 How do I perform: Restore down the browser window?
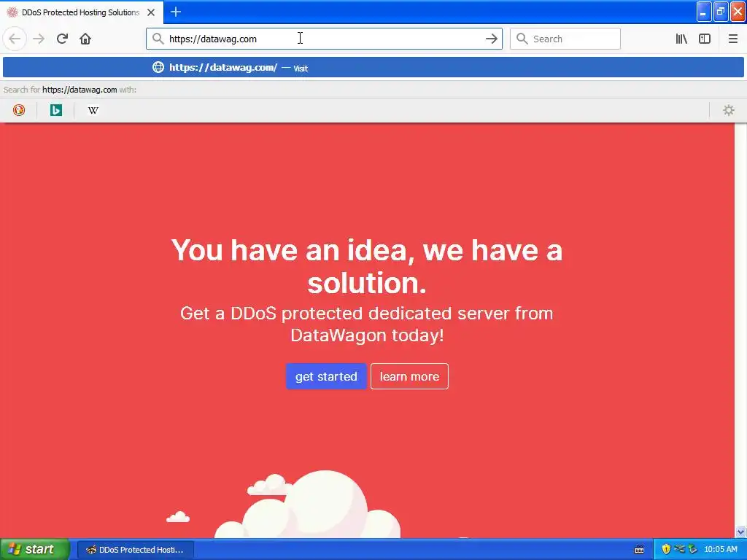click(x=721, y=12)
